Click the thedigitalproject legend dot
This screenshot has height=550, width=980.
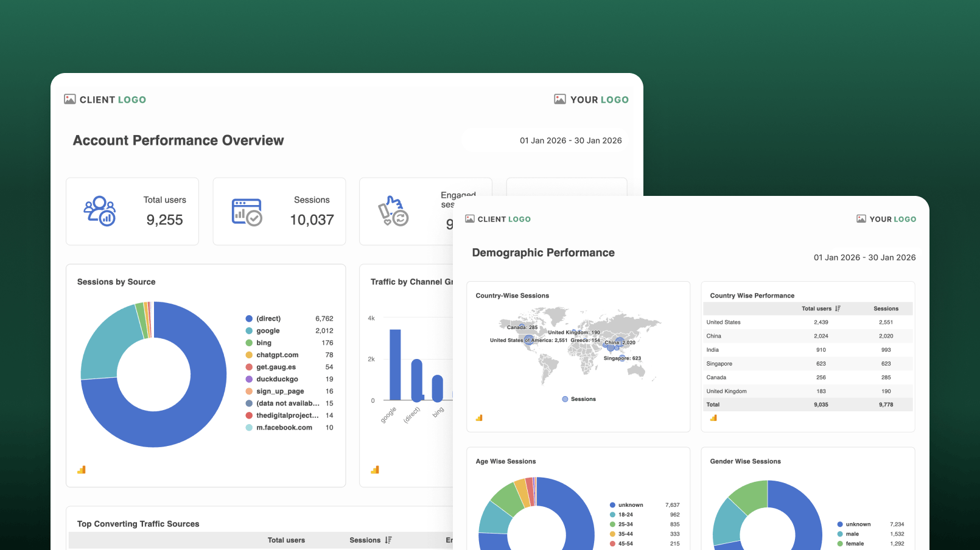tap(249, 416)
